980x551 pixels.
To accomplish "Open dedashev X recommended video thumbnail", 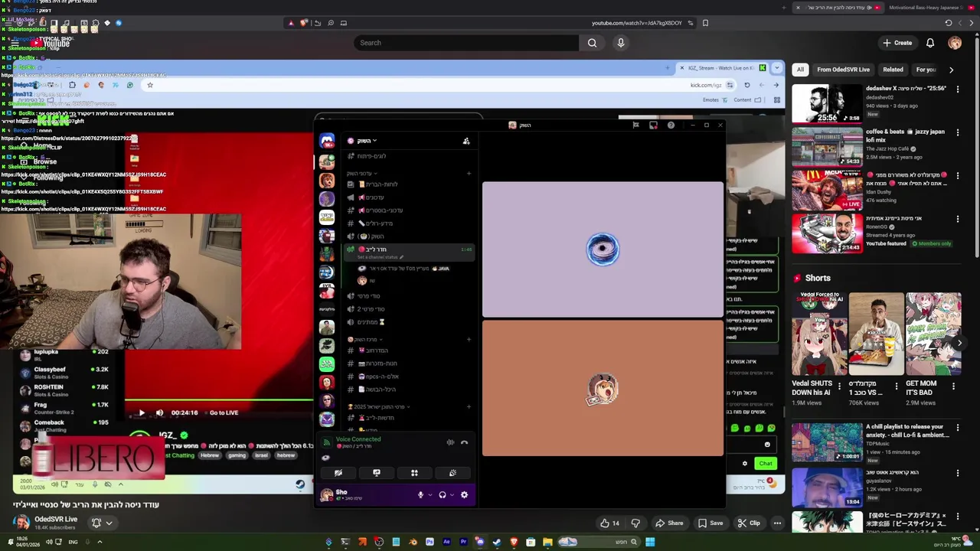I will (x=826, y=103).
